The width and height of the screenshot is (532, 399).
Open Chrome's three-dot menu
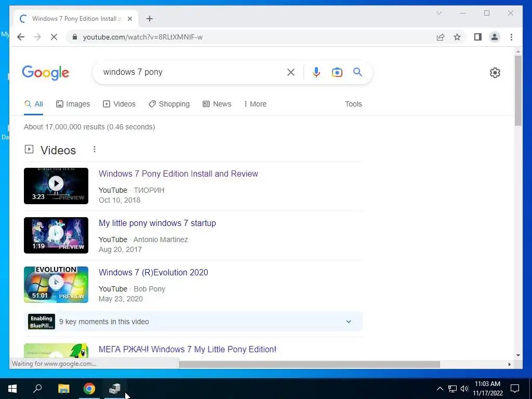[x=511, y=37]
